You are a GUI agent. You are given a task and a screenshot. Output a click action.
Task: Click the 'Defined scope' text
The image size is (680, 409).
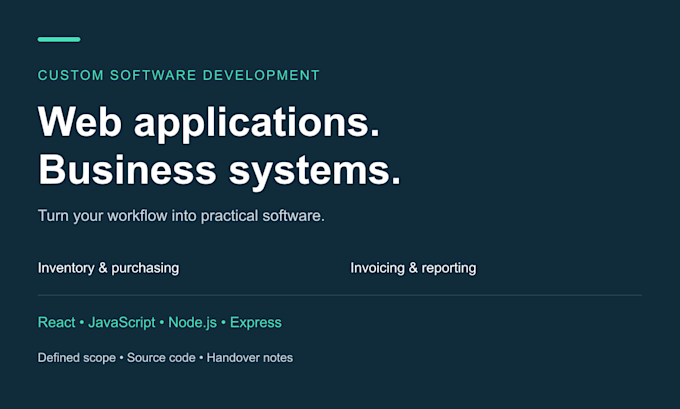77,358
